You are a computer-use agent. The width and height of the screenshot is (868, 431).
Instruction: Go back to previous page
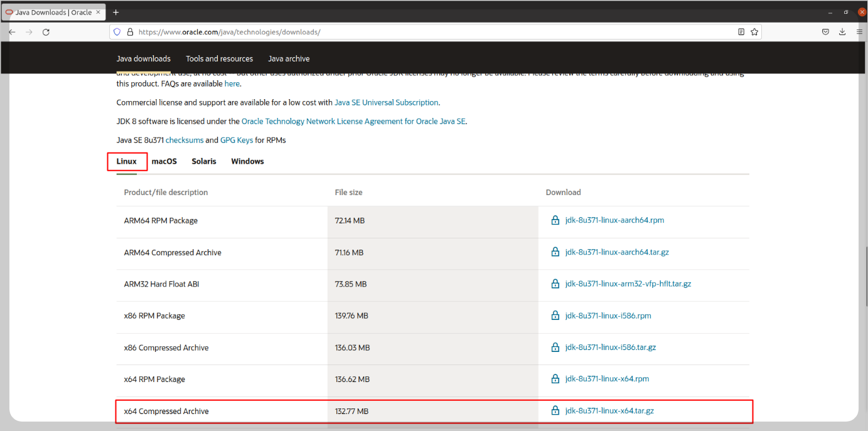tap(12, 32)
